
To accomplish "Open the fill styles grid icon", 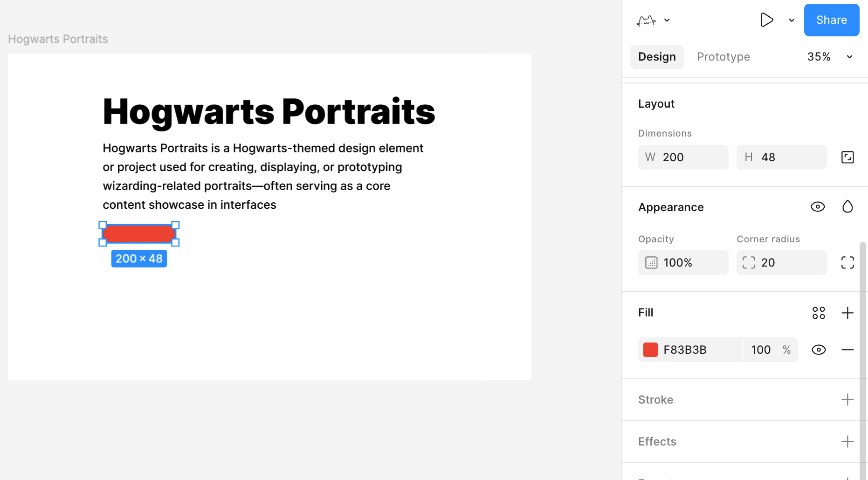I will 818,313.
